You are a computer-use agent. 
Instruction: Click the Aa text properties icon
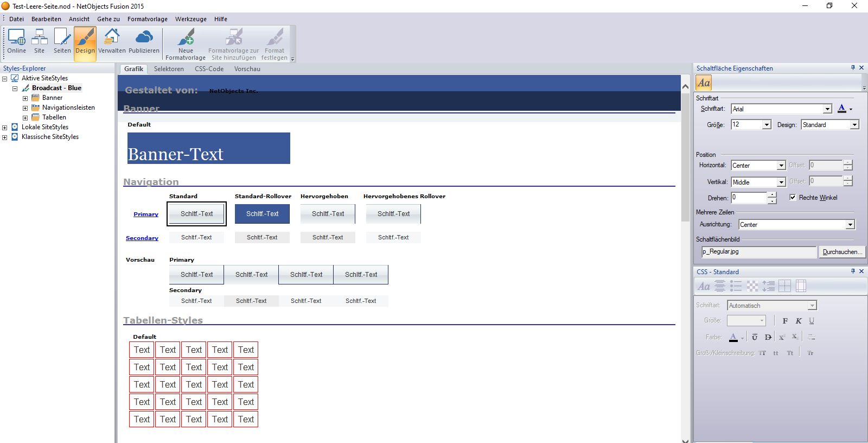coord(704,83)
